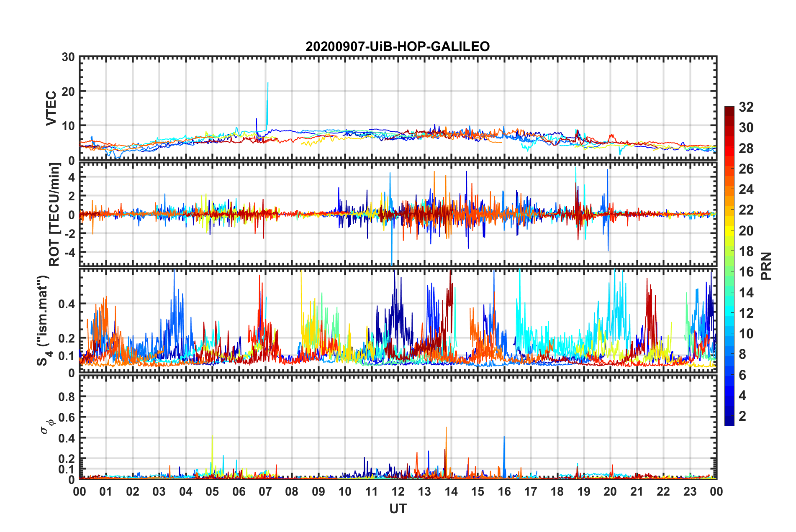Viewport: 796px width, 532px height.
Task: Click the PRN jet colorbar
Action: [729, 266]
